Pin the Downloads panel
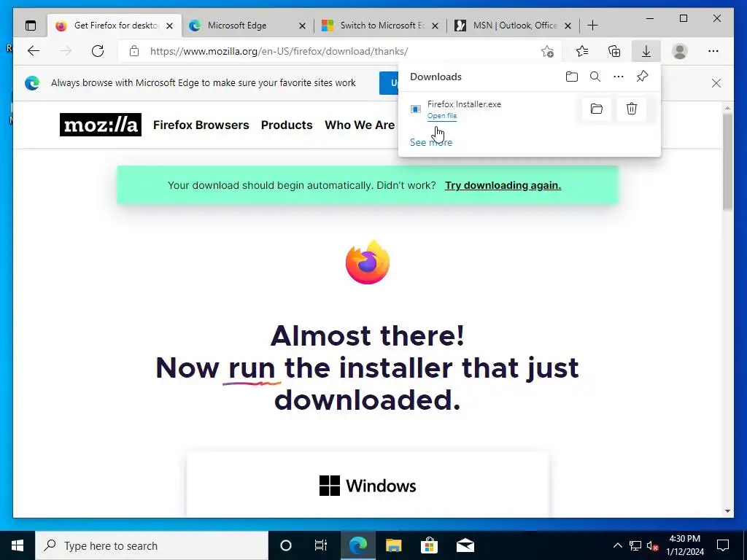The height and width of the screenshot is (560, 747). pos(642,77)
